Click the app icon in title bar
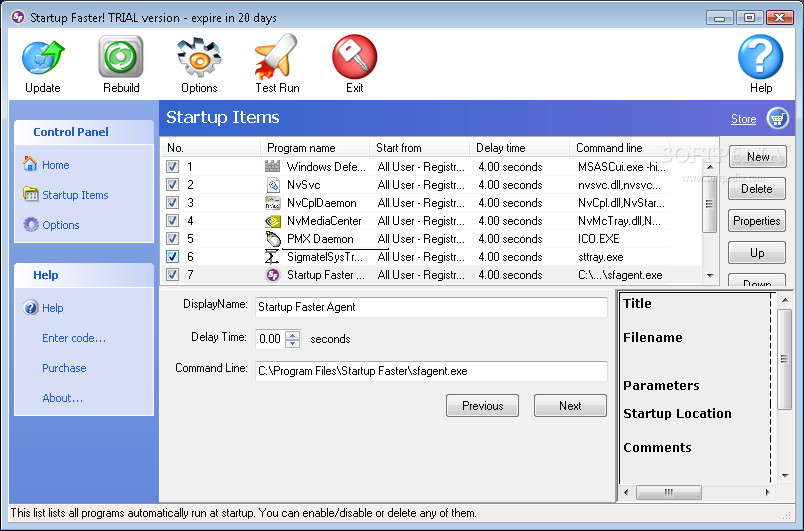The width and height of the screenshot is (804, 531). (x=18, y=17)
